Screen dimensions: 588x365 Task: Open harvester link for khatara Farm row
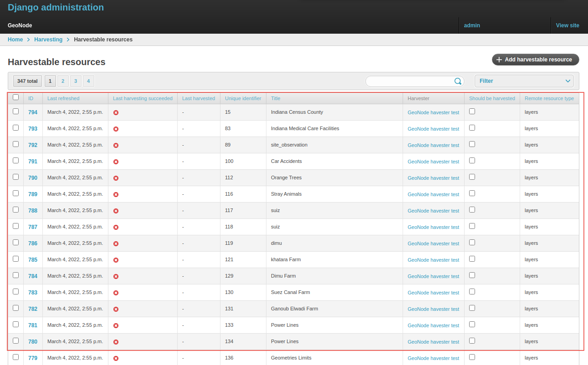[433, 260]
